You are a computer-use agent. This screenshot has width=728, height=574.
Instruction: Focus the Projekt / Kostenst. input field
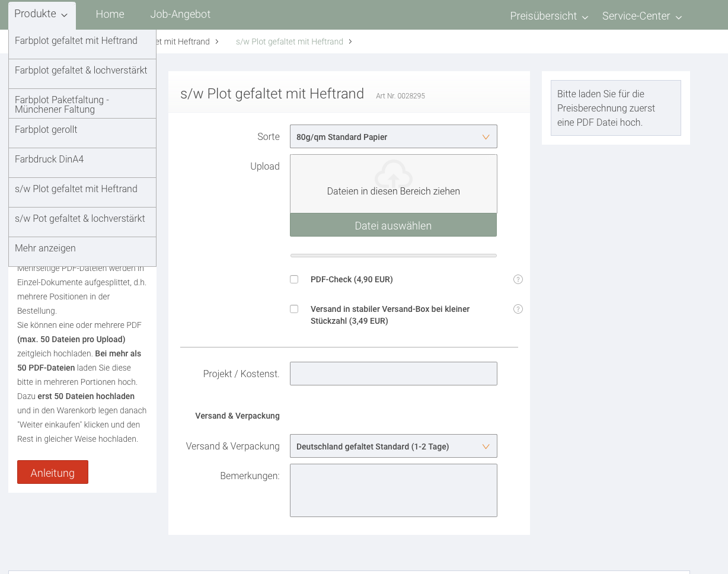(x=393, y=374)
